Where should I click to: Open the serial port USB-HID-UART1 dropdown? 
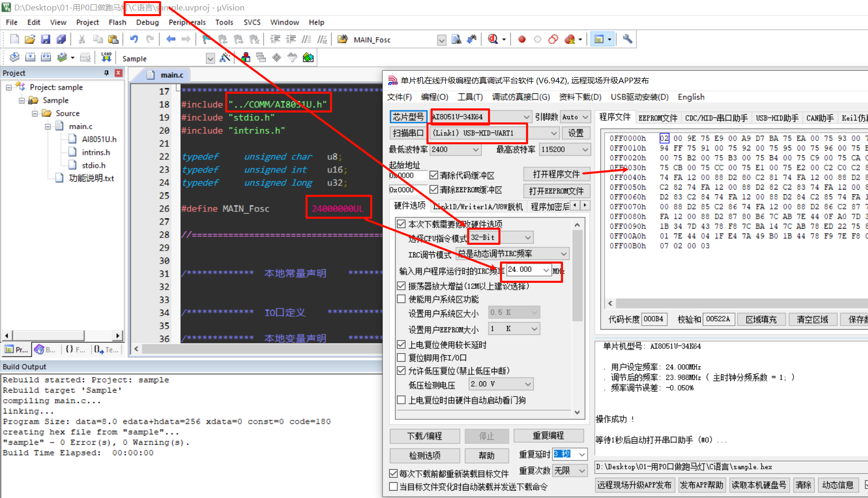pos(554,133)
